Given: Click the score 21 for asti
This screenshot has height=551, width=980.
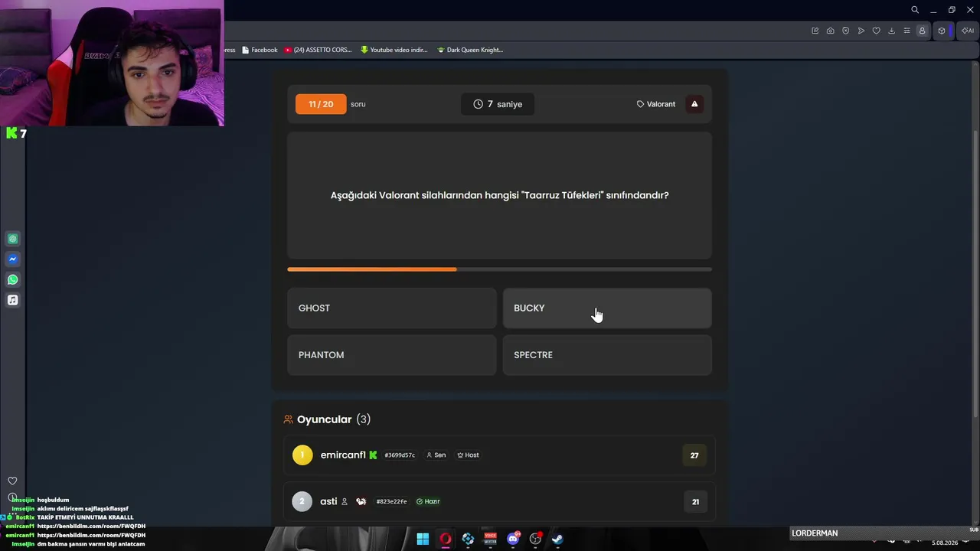Looking at the screenshot, I should (x=695, y=502).
